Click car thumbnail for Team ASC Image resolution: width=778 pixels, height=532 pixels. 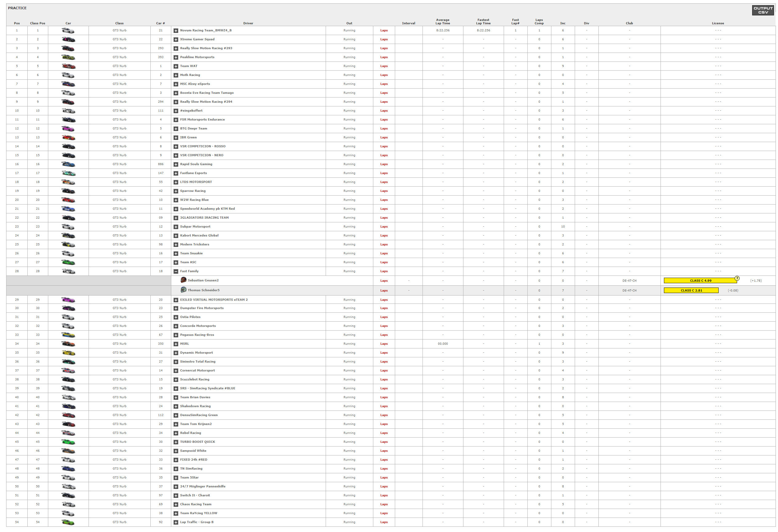tap(68, 262)
